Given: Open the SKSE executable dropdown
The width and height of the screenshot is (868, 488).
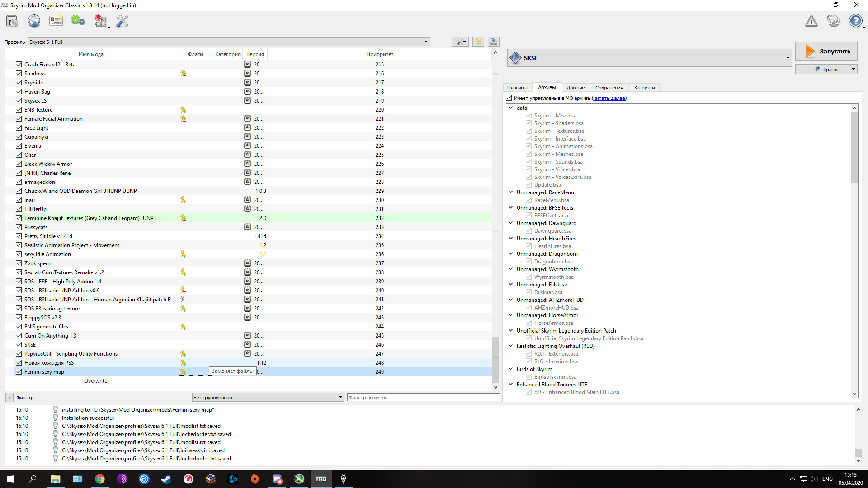Looking at the screenshot, I should click(x=649, y=58).
